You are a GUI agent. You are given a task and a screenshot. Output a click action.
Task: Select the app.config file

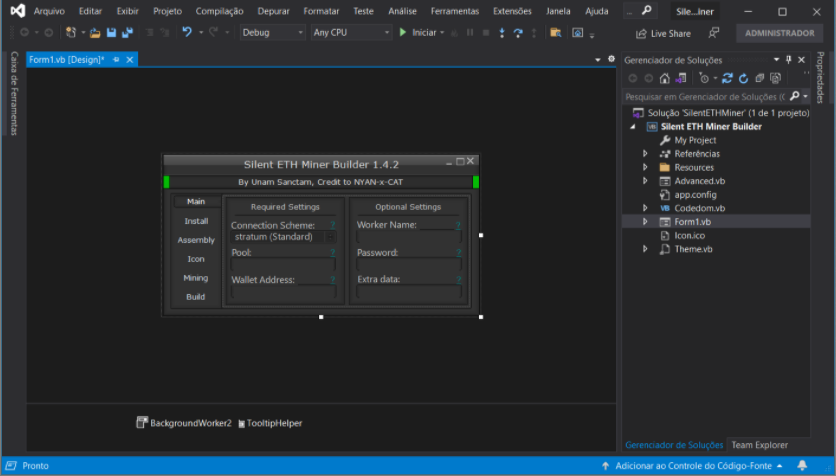pos(695,195)
